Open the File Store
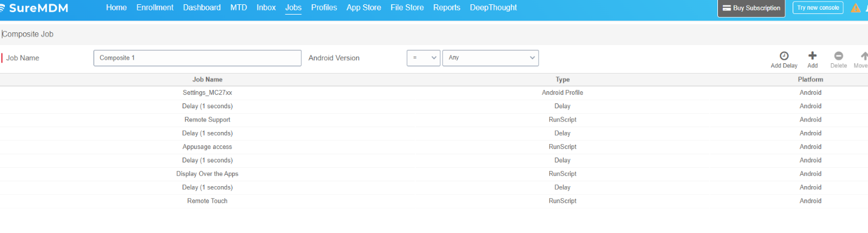Viewport: 868px width, 233px height. point(407,8)
